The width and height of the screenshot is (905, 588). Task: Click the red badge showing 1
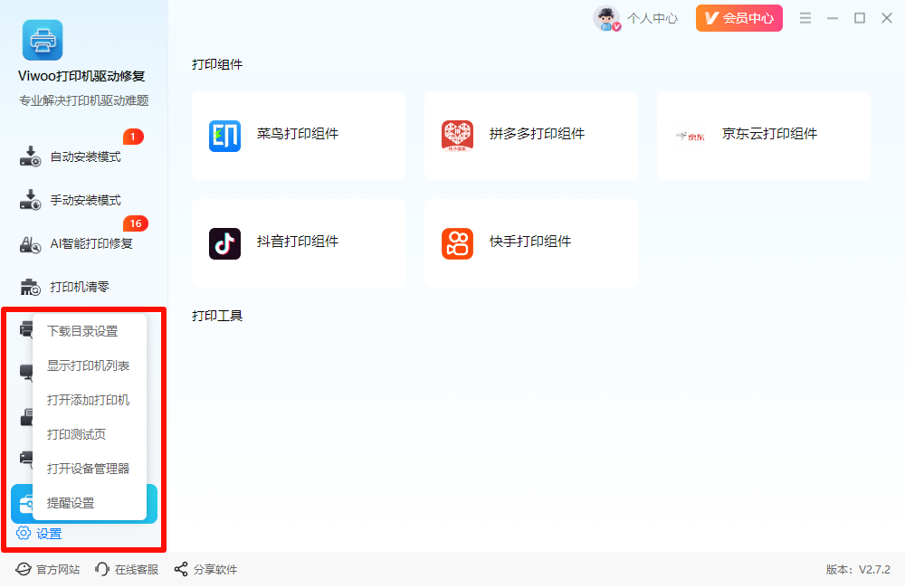133,137
